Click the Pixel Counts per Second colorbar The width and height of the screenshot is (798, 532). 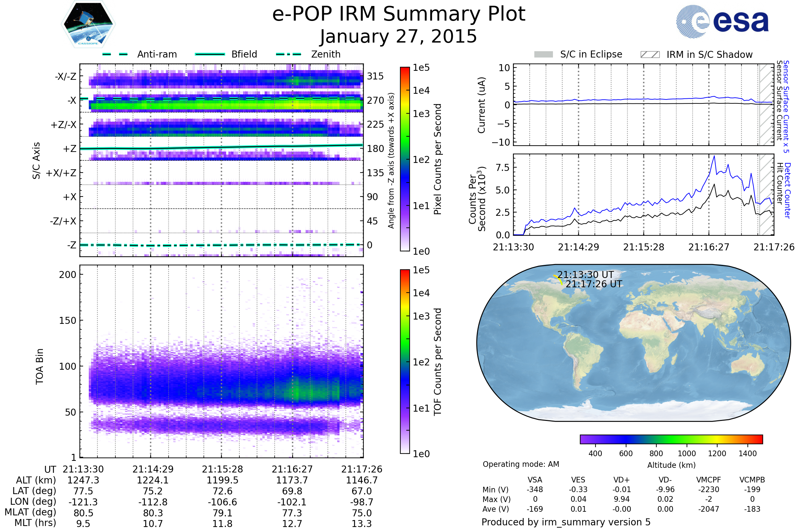tap(405, 159)
